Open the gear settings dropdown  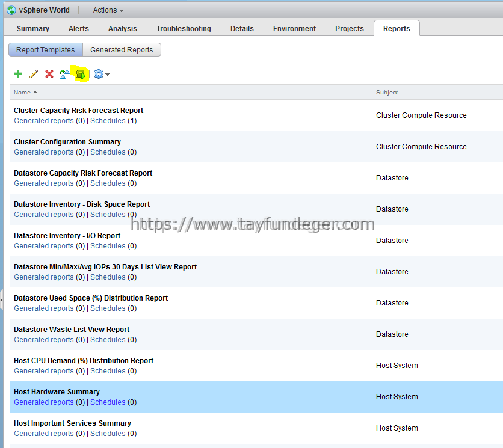[x=101, y=74]
